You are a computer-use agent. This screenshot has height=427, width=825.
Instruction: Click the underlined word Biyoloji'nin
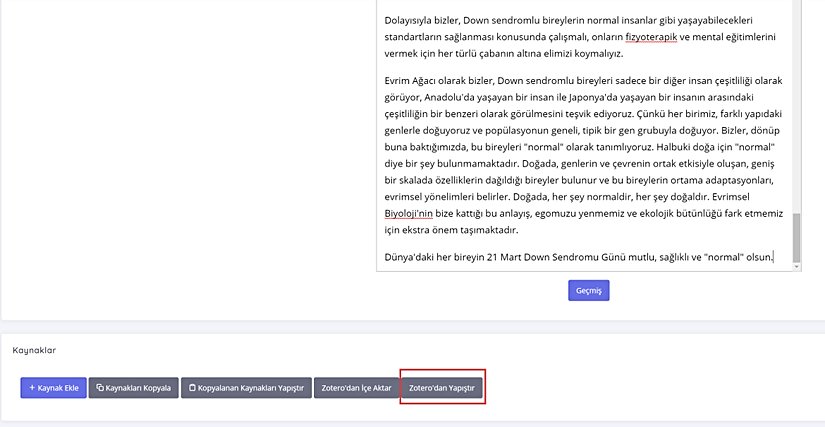tap(408, 213)
